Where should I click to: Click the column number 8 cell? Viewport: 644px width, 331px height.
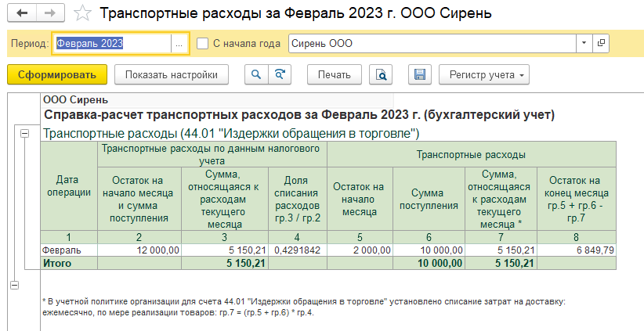pyautogui.click(x=577, y=237)
